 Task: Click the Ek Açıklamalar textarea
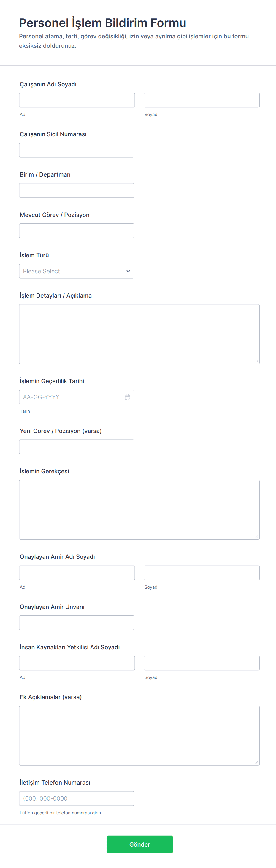tap(139, 735)
